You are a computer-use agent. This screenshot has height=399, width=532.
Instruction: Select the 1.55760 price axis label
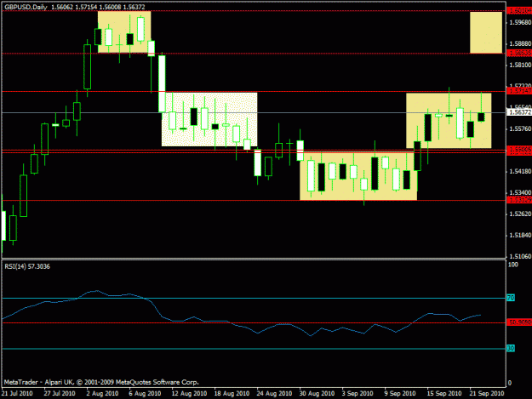click(x=520, y=128)
